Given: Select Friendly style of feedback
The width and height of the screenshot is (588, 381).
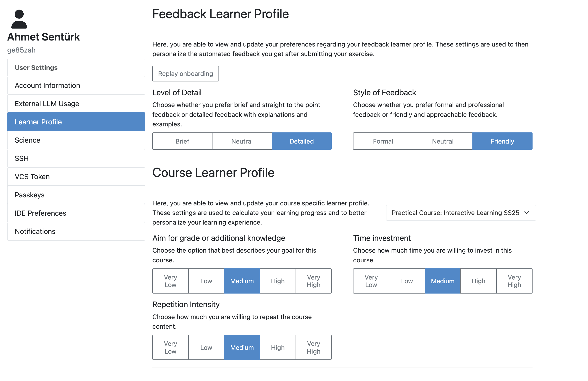Looking at the screenshot, I should click(502, 141).
